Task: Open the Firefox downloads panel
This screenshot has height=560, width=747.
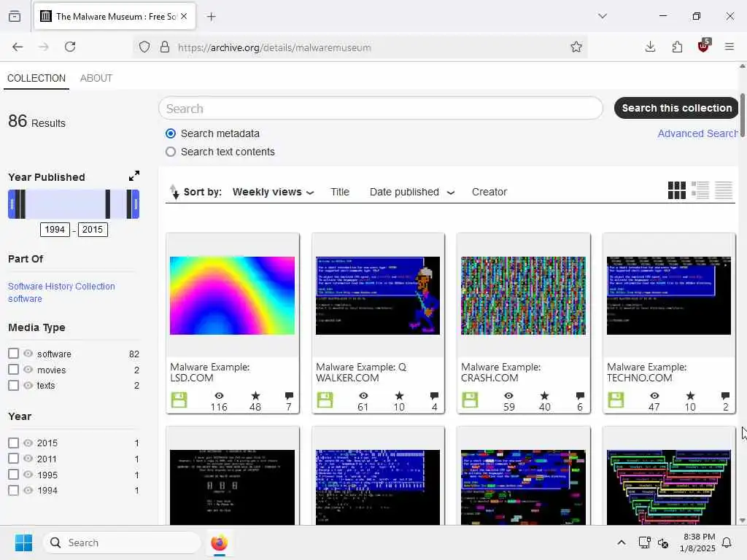Action: click(650, 47)
